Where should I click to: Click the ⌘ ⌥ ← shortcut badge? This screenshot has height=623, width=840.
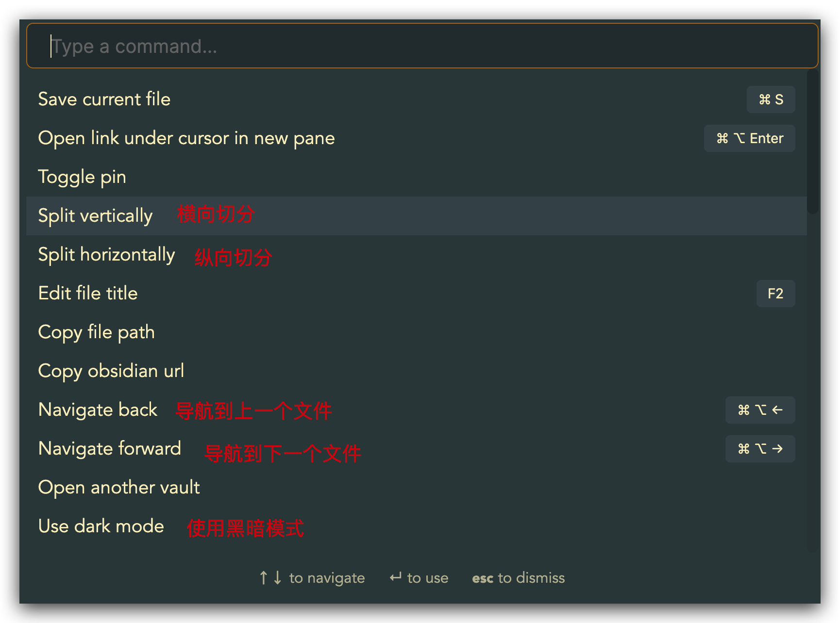760,410
